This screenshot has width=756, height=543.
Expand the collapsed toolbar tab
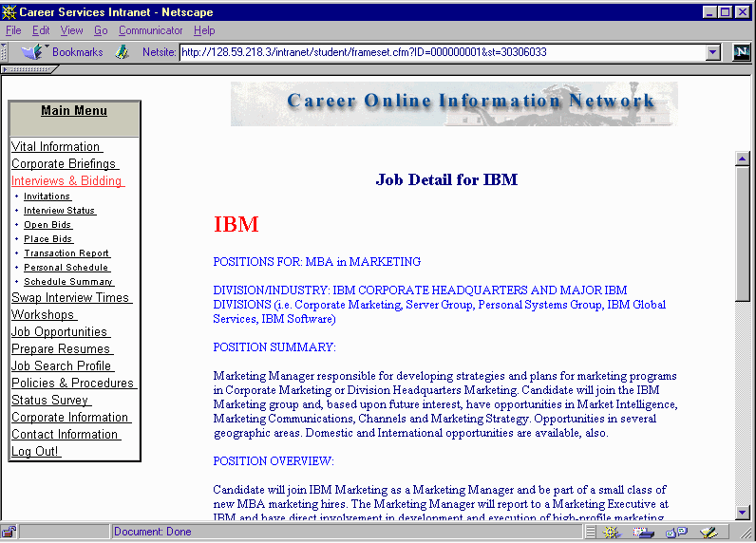coord(28,69)
